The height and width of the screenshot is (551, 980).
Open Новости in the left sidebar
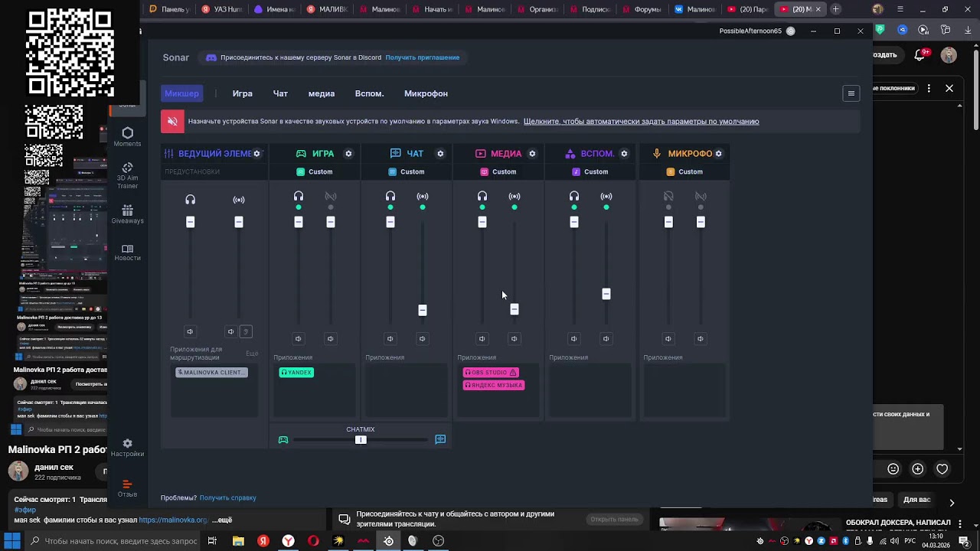[x=127, y=253]
